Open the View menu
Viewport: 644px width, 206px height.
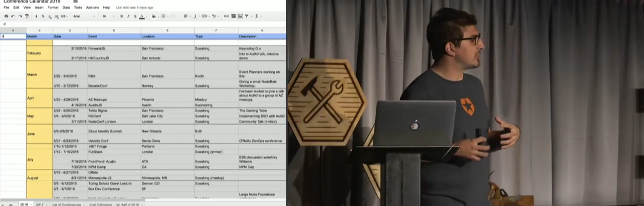(x=27, y=8)
